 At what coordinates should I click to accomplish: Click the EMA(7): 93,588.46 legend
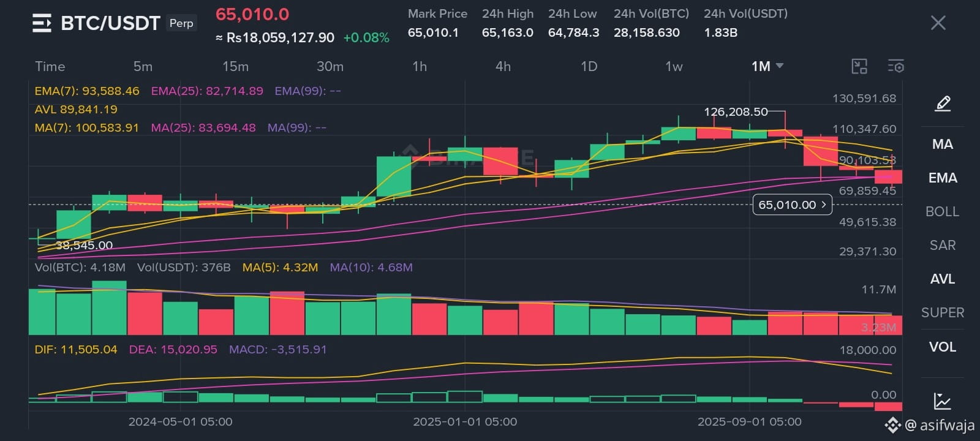coord(87,91)
